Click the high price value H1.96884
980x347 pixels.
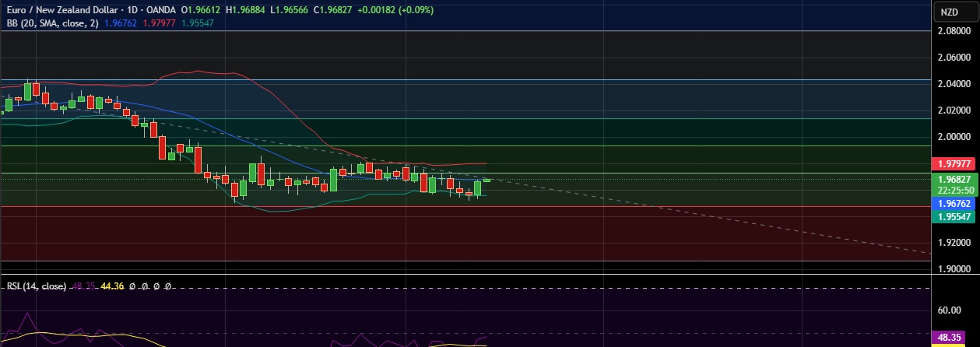(247, 10)
